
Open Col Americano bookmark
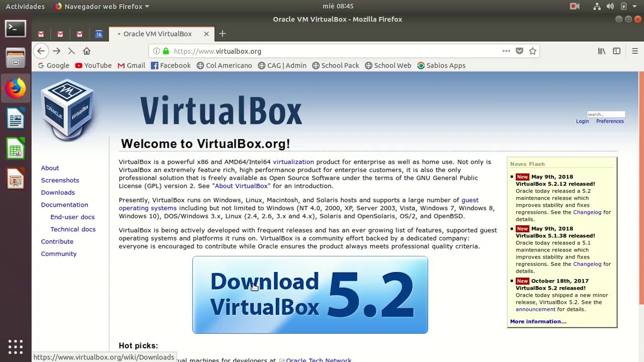pos(224,65)
